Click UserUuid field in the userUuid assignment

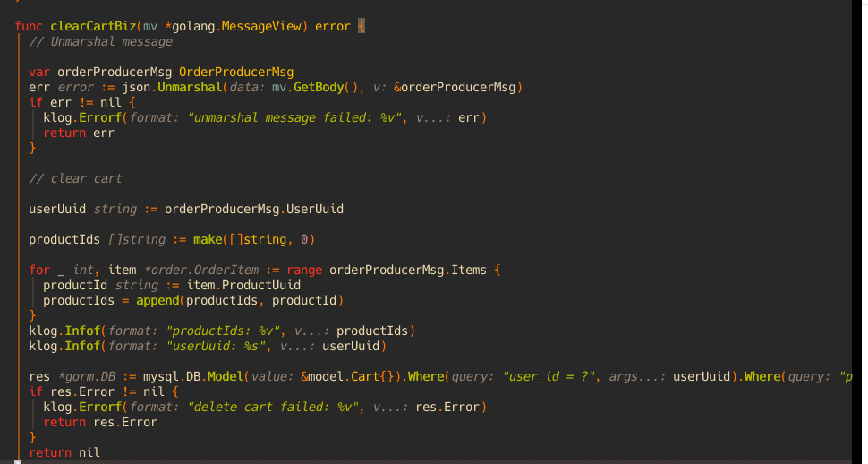click(314, 209)
